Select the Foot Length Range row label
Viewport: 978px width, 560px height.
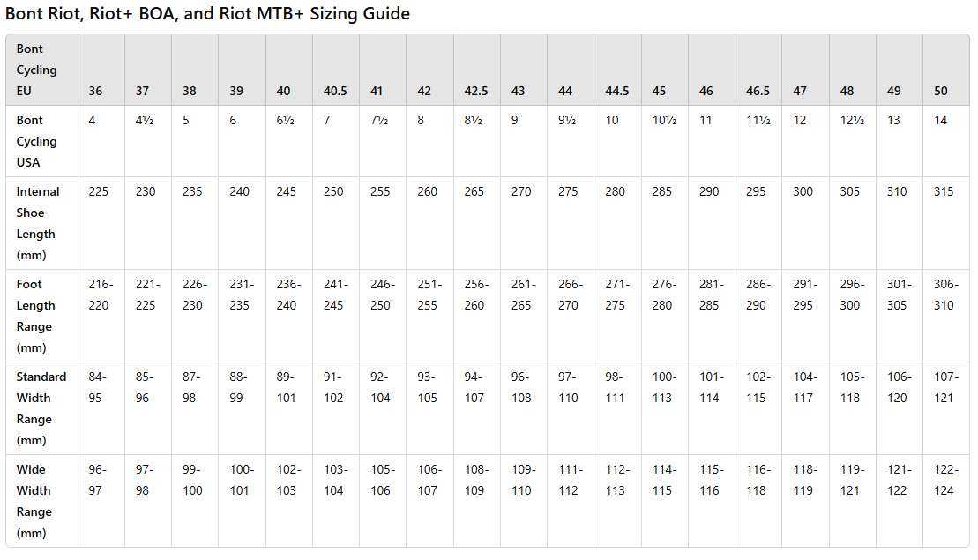coord(37,316)
